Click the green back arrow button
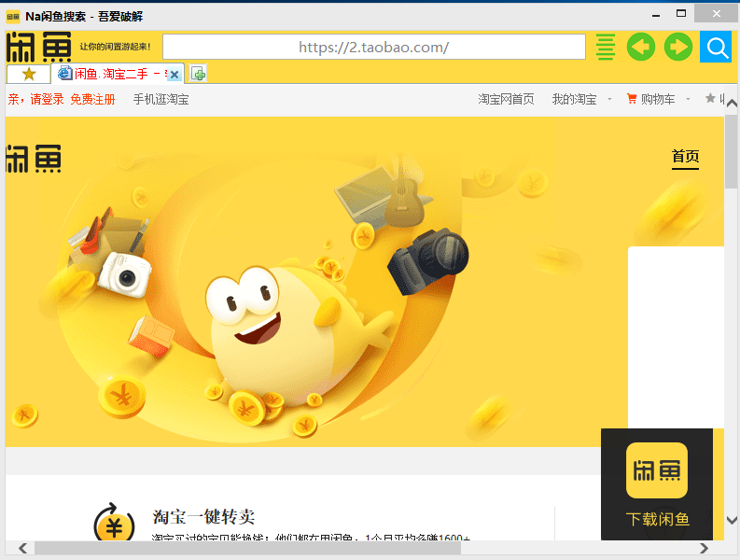The height and width of the screenshot is (560, 740). (x=640, y=47)
